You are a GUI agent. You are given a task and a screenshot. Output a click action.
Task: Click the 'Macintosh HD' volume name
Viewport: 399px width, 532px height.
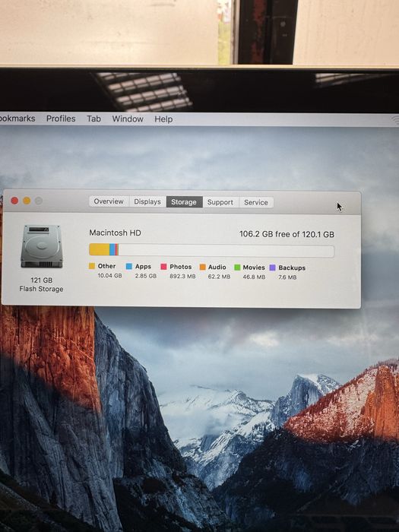(116, 233)
